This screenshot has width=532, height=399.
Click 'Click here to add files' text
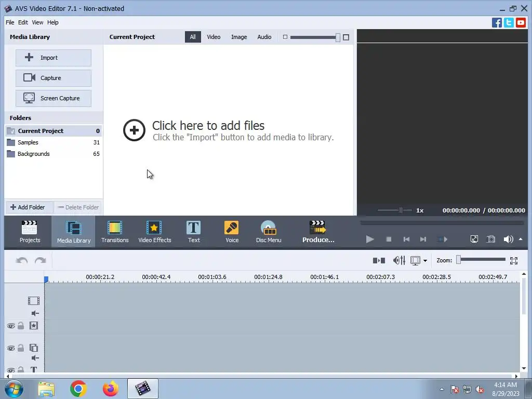[x=208, y=126]
